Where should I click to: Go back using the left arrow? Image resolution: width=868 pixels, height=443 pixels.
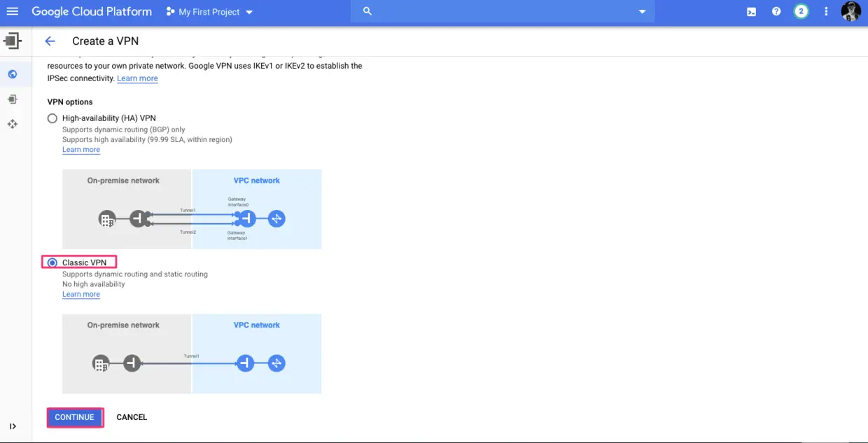pos(50,41)
